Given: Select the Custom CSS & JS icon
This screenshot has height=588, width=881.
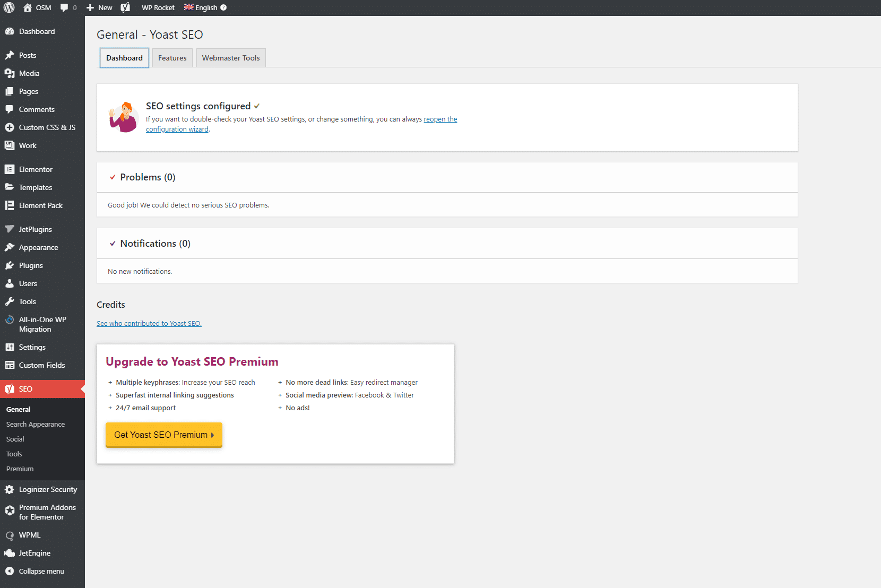Looking at the screenshot, I should point(10,127).
